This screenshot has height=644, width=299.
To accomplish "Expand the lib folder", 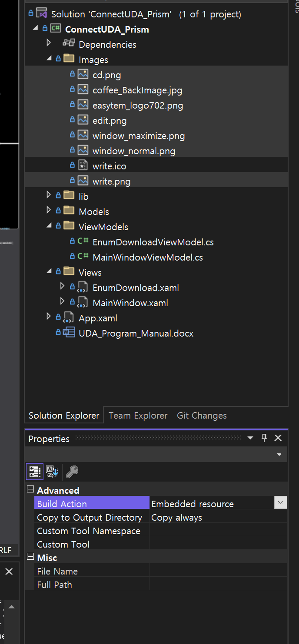I will [x=49, y=195].
